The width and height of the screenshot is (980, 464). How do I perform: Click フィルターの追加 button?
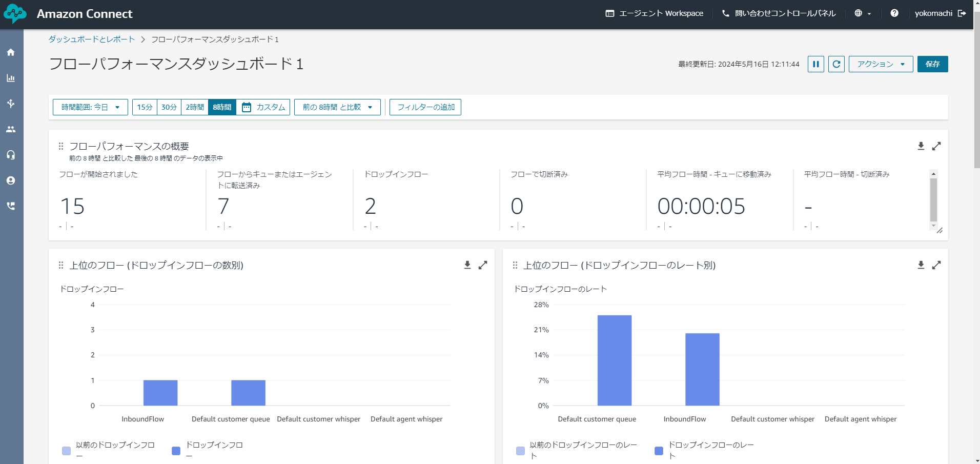click(425, 107)
